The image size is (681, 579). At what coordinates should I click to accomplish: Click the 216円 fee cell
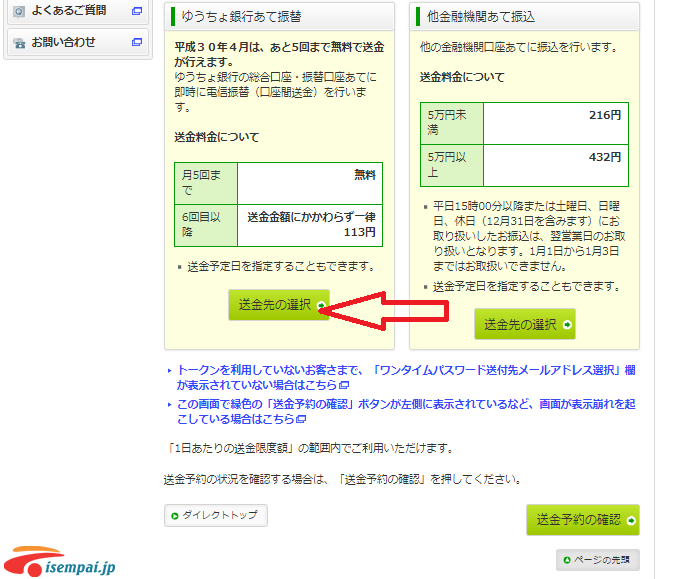[556, 123]
